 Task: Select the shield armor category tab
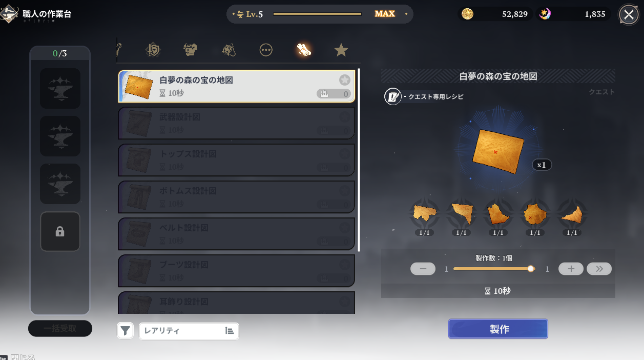(x=153, y=50)
